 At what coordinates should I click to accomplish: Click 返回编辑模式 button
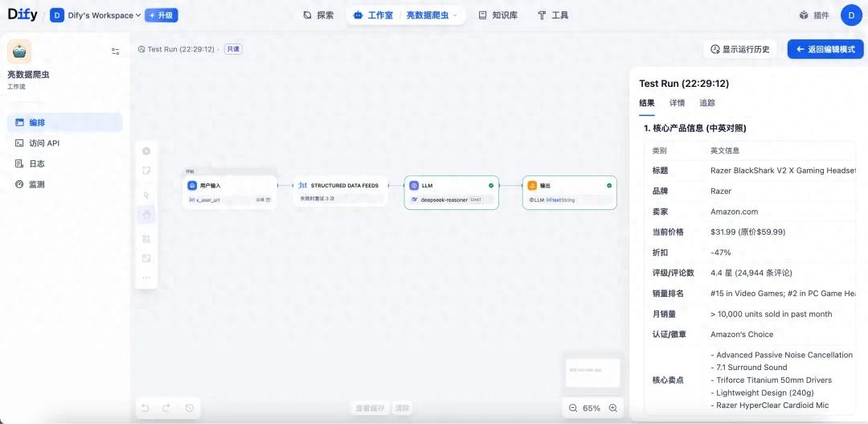click(x=825, y=49)
